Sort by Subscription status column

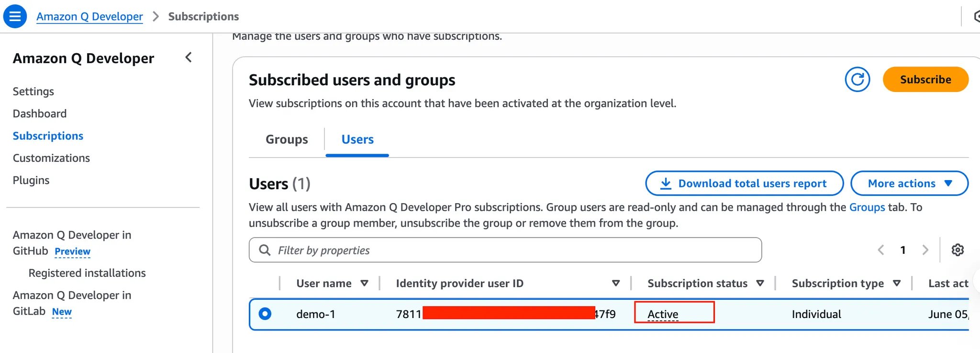760,283
